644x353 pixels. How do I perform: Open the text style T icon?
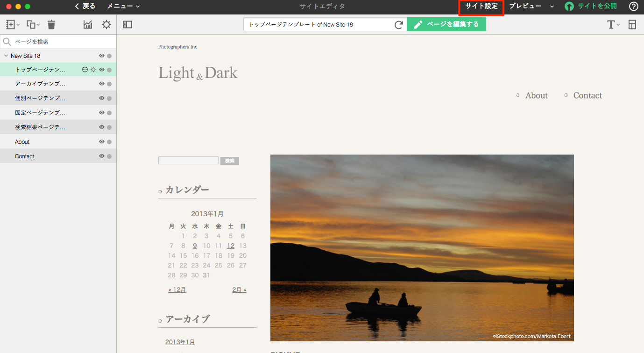(x=613, y=25)
